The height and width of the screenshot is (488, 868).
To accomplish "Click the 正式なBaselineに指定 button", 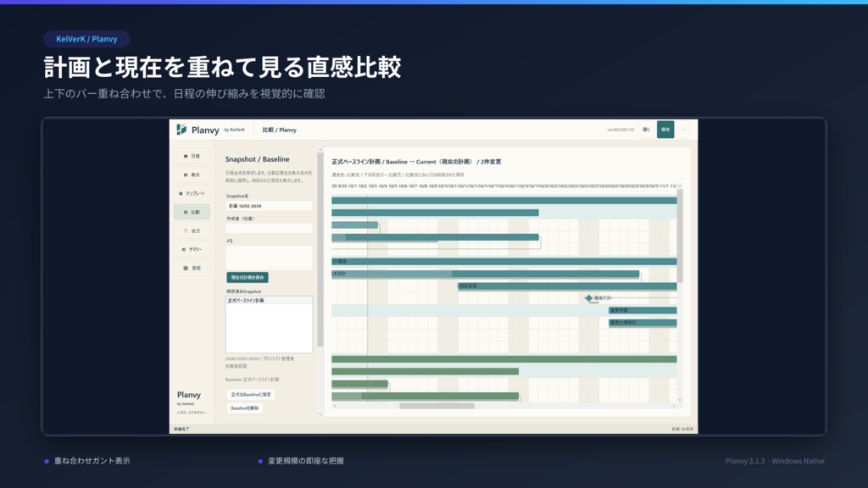I will click(x=251, y=395).
